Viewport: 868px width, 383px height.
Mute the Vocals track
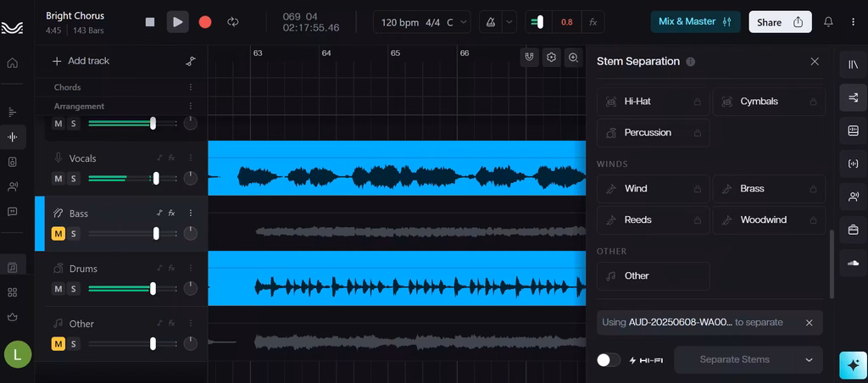point(58,178)
